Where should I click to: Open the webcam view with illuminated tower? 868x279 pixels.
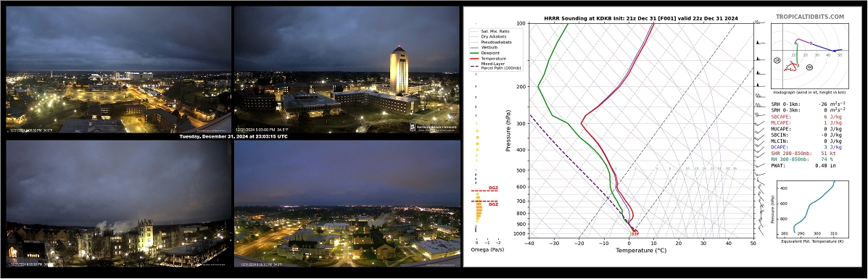[347, 69]
